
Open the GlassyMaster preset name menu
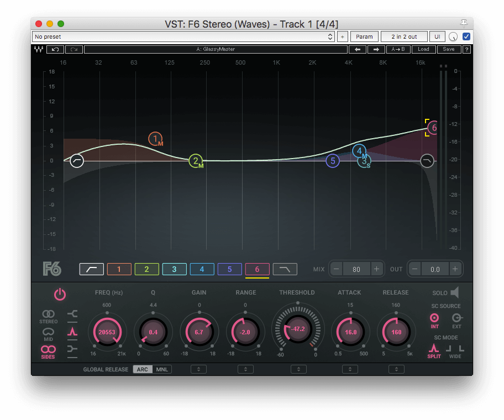216,49
